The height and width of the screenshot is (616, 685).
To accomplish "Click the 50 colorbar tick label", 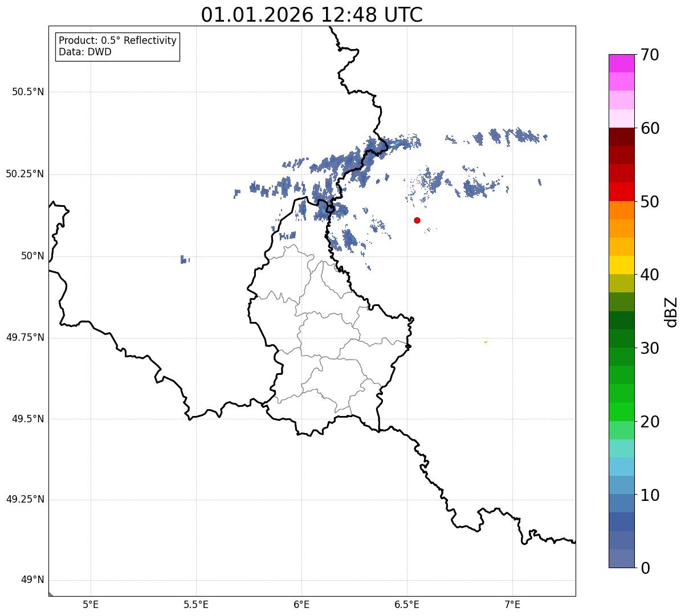I will coord(650,202).
